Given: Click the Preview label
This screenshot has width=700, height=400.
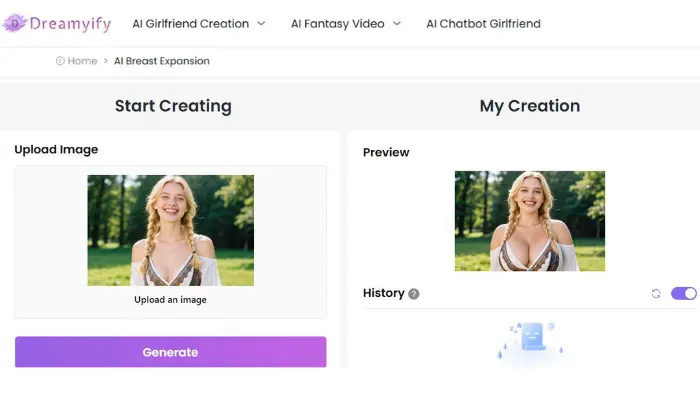Looking at the screenshot, I should (386, 152).
